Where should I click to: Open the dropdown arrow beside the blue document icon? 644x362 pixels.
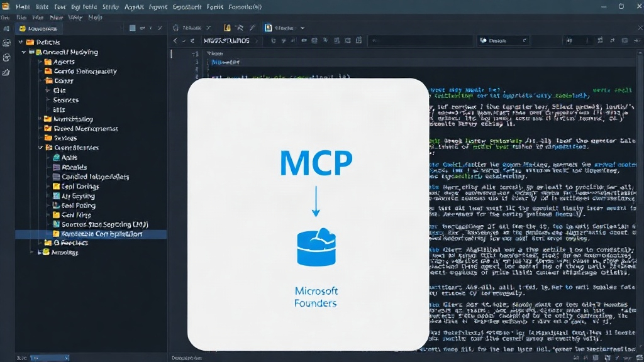(x=303, y=28)
